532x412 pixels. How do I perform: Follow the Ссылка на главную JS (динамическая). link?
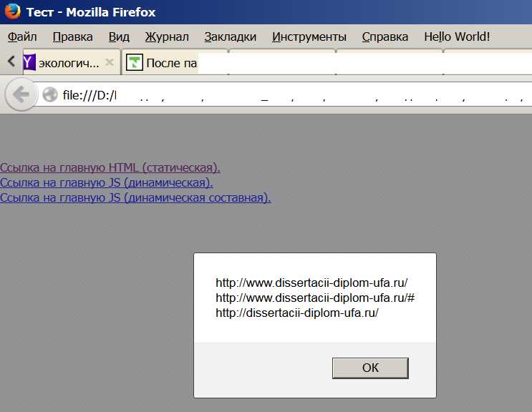107,182
